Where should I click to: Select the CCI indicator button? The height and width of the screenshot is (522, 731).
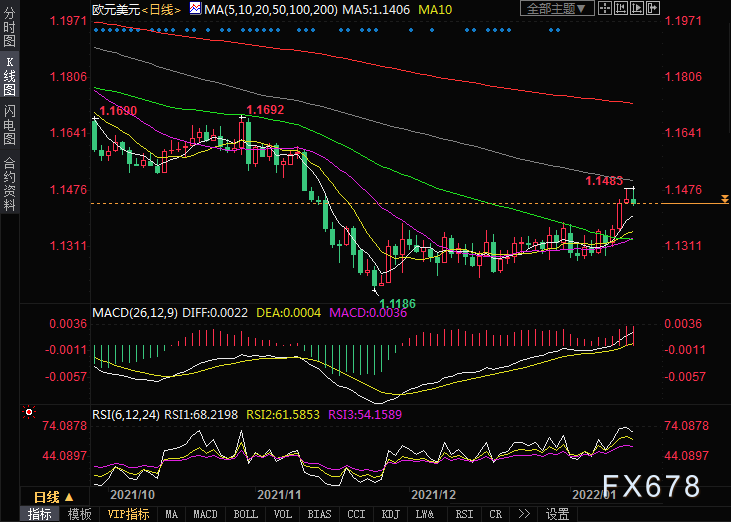(x=357, y=514)
